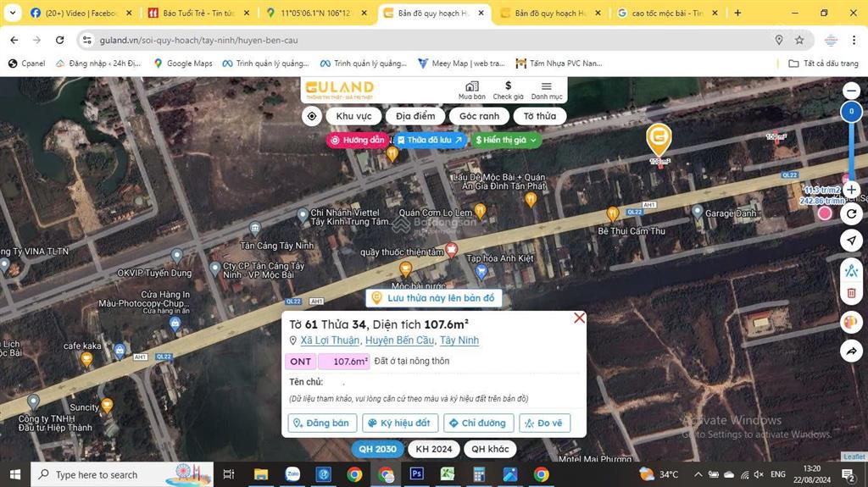Switch to the cao tốc mộc bài Google tab

point(667,13)
